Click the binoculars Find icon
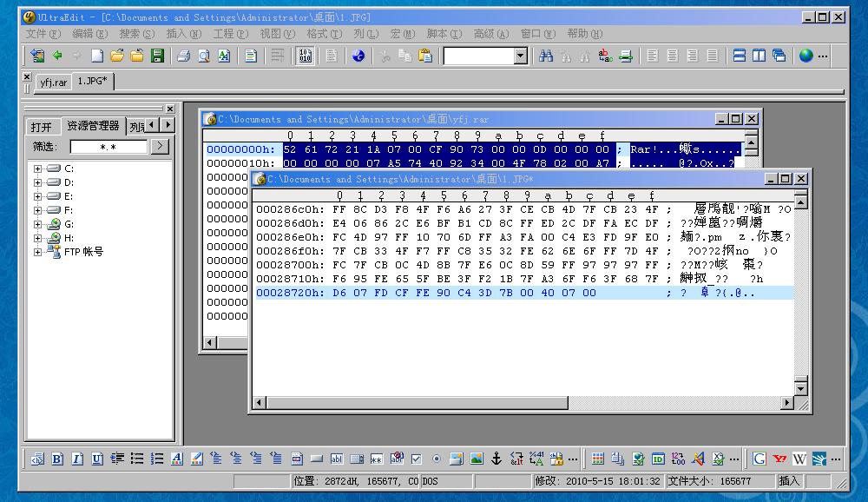 (546, 56)
